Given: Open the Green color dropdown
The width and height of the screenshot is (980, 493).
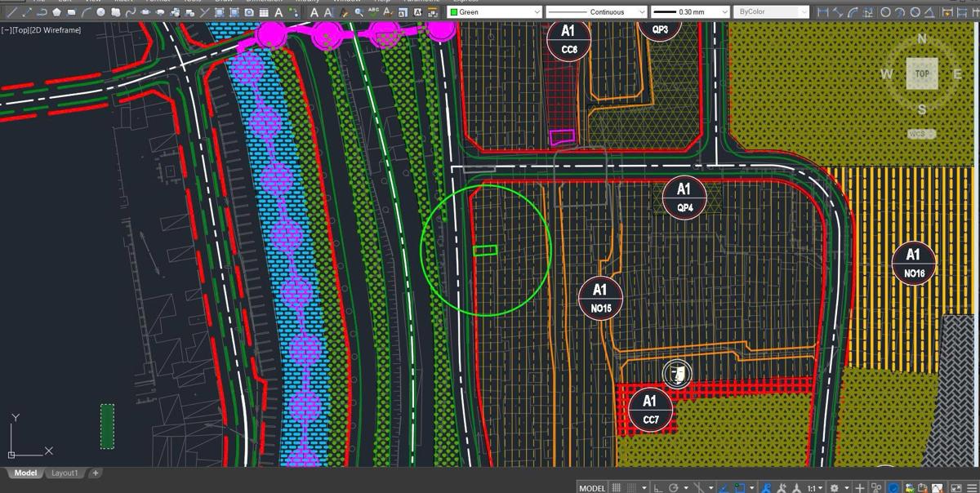Looking at the screenshot, I should (x=495, y=12).
